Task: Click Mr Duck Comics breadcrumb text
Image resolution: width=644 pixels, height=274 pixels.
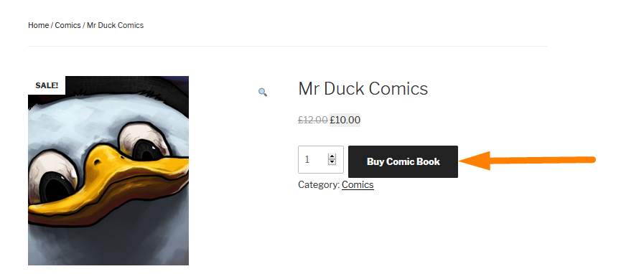Action: [x=116, y=25]
